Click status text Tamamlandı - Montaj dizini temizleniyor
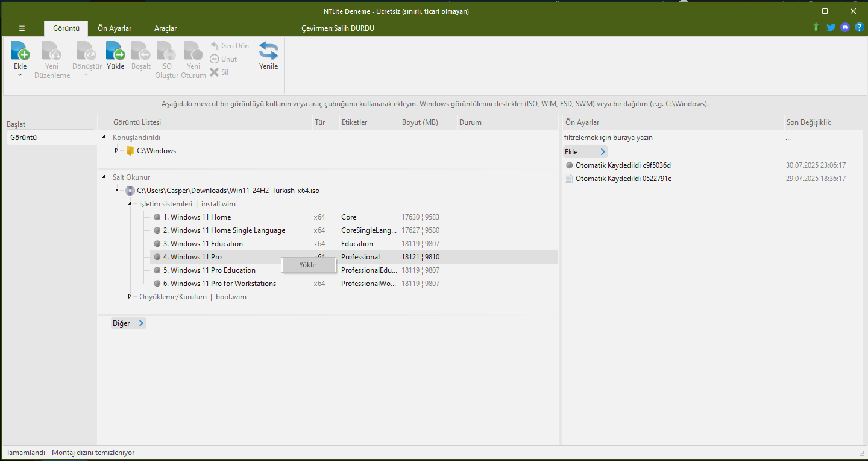Image resolution: width=868 pixels, height=461 pixels. [x=71, y=453]
